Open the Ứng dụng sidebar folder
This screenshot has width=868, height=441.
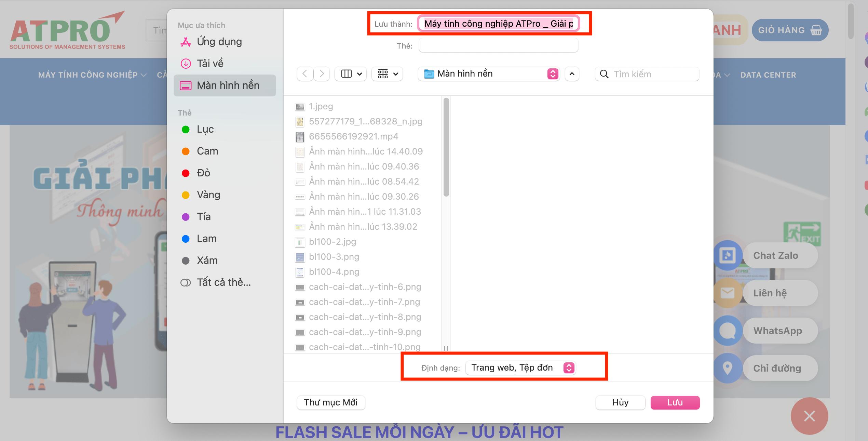point(219,42)
